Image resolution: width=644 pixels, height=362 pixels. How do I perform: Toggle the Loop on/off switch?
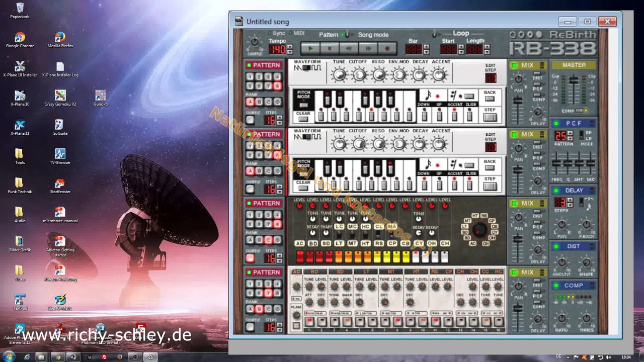click(x=435, y=34)
